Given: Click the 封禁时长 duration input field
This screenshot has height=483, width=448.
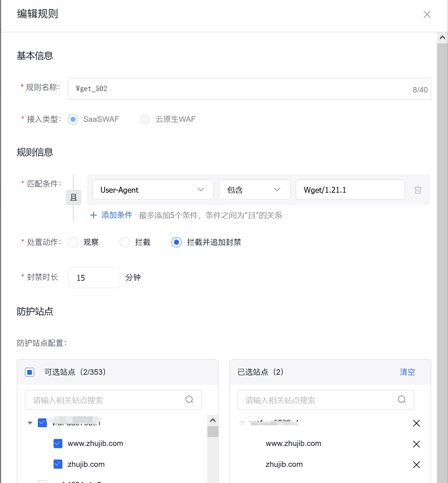Looking at the screenshot, I should (94, 278).
